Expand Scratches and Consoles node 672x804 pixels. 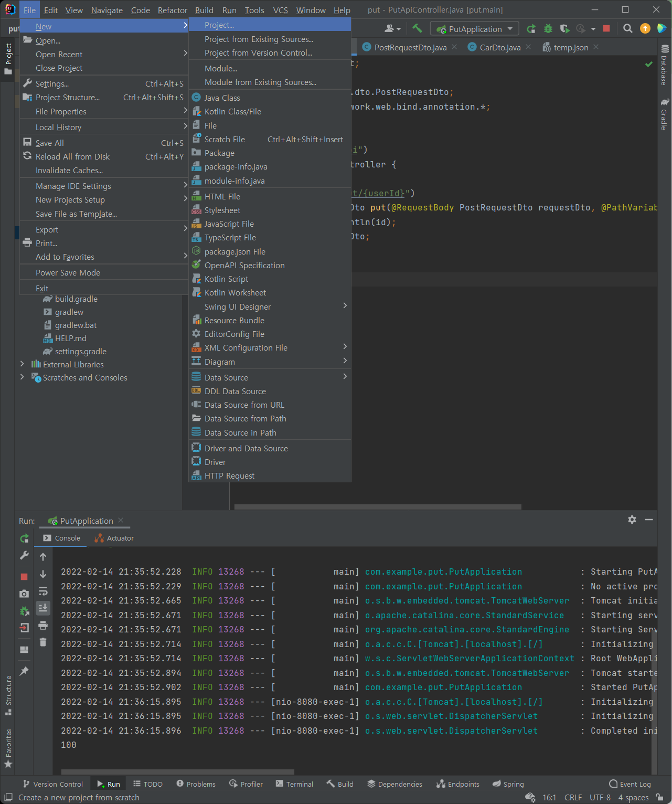pos(22,377)
